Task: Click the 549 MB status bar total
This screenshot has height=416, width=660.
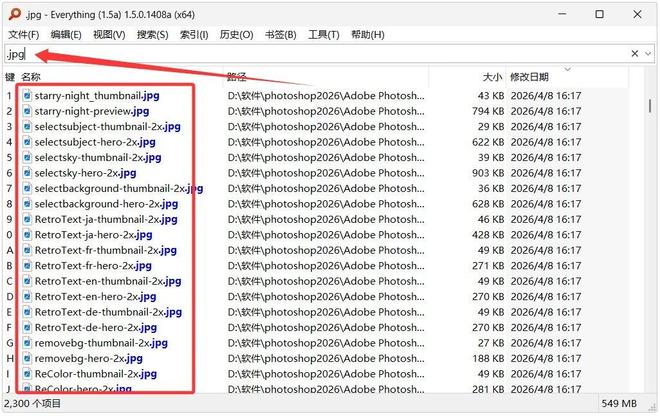Action: click(x=619, y=403)
